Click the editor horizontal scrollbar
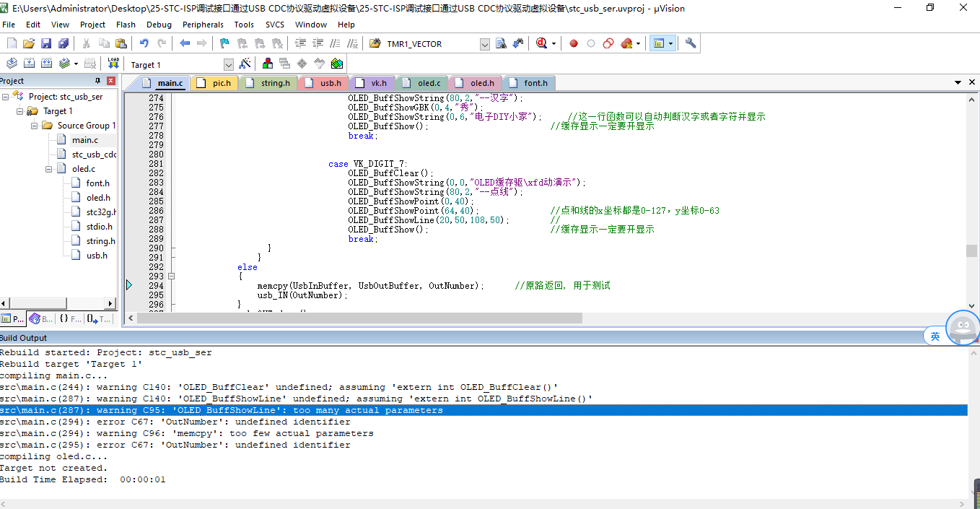The height and width of the screenshot is (509, 980). [x=361, y=318]
